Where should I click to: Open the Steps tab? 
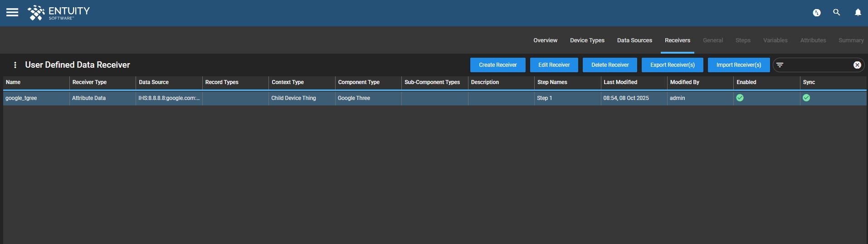pyautogui.click(x=743, y=40)
